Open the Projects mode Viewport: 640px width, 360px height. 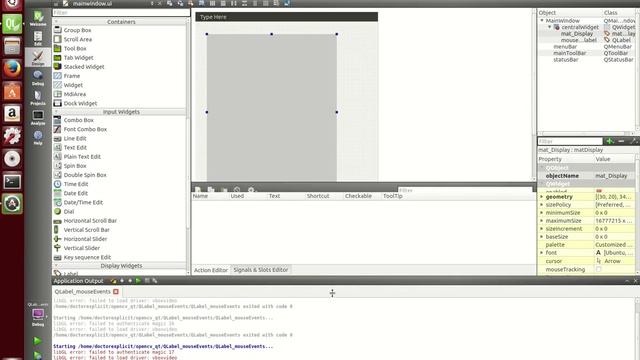click(38, 98)
